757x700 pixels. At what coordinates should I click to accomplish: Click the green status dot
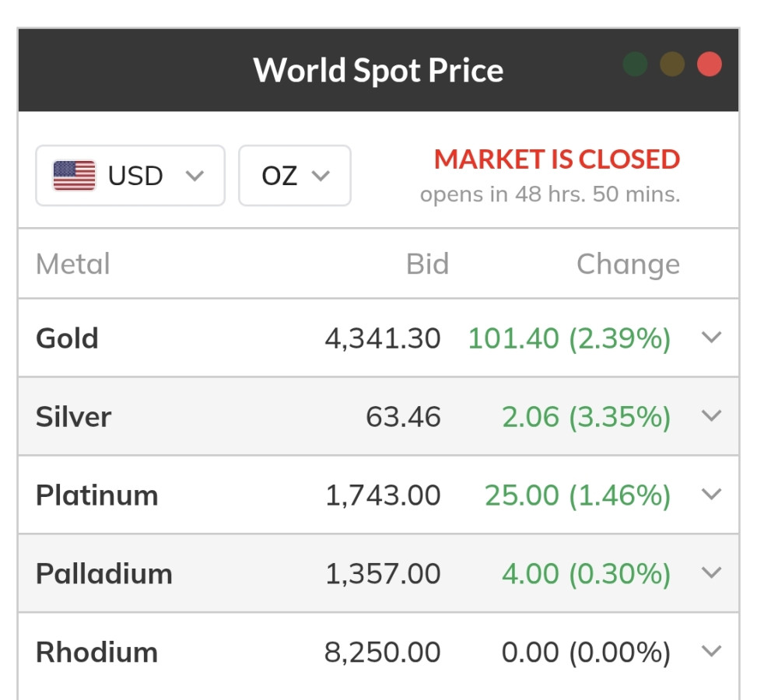coord(635,65)
